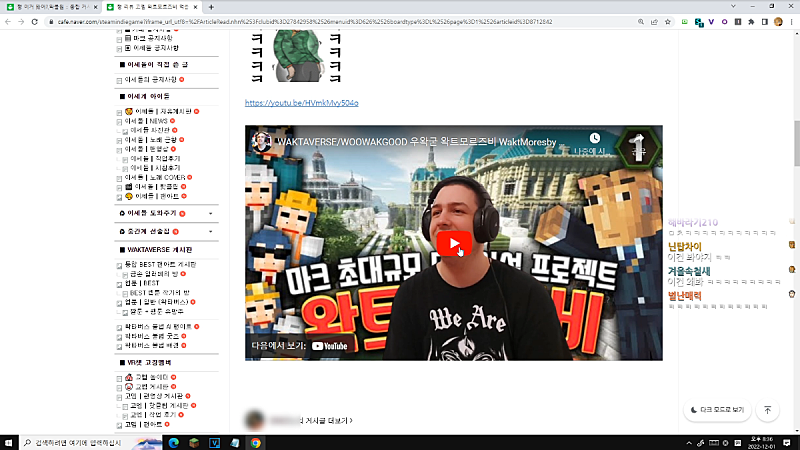The width and height of the screenshot is (800, 450).
Task: Click the lion emoji icon beside 자유게시판
Action: tap(129, 111)
